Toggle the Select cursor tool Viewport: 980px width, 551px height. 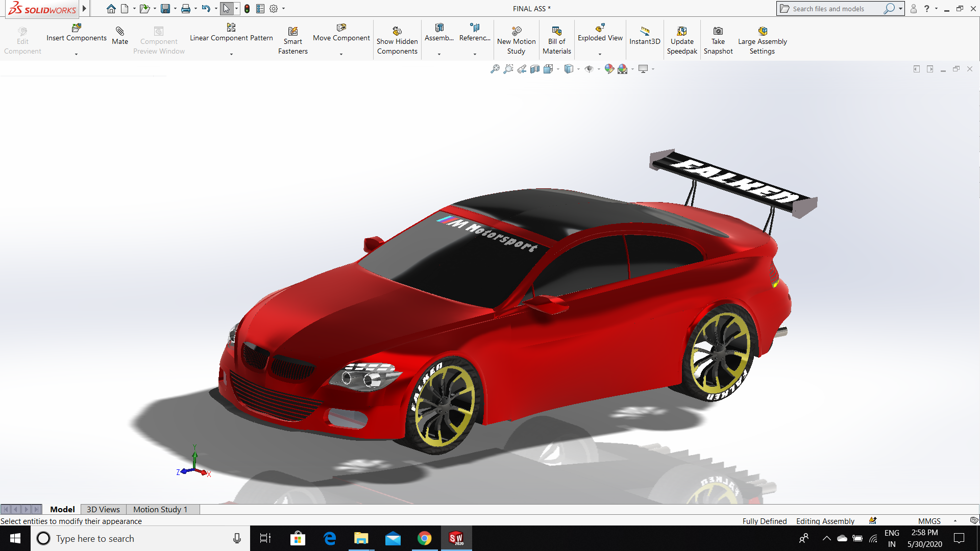(226, 9)
